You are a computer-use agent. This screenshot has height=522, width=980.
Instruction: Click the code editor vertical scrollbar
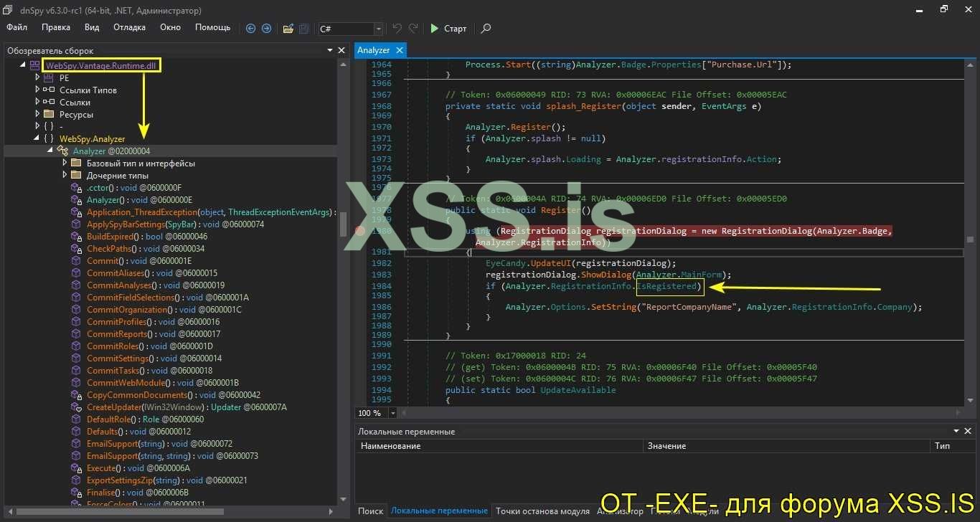pyautogui.click(x=970, y=233)
